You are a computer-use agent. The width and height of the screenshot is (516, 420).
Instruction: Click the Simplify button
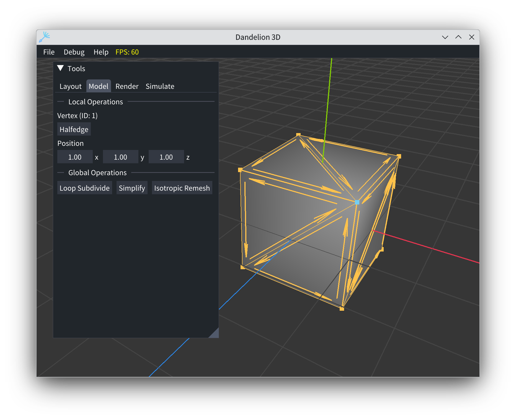(x=132, y=188)
